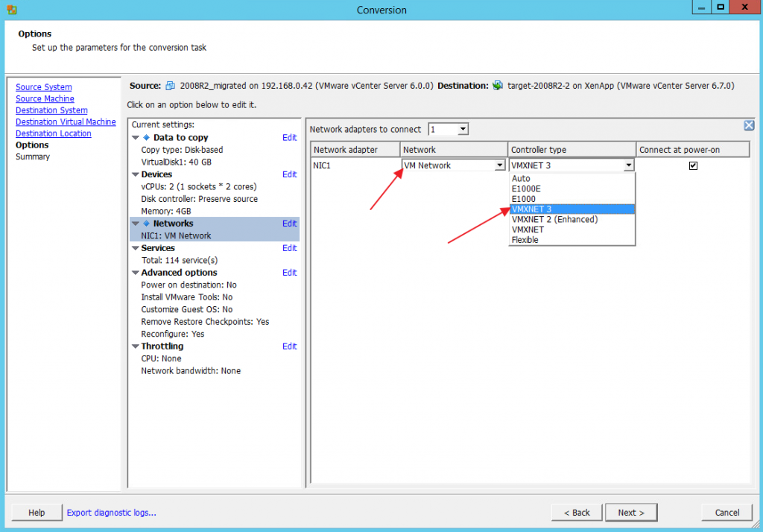Click the vCPUs: 2 entry

coord(198,187)
